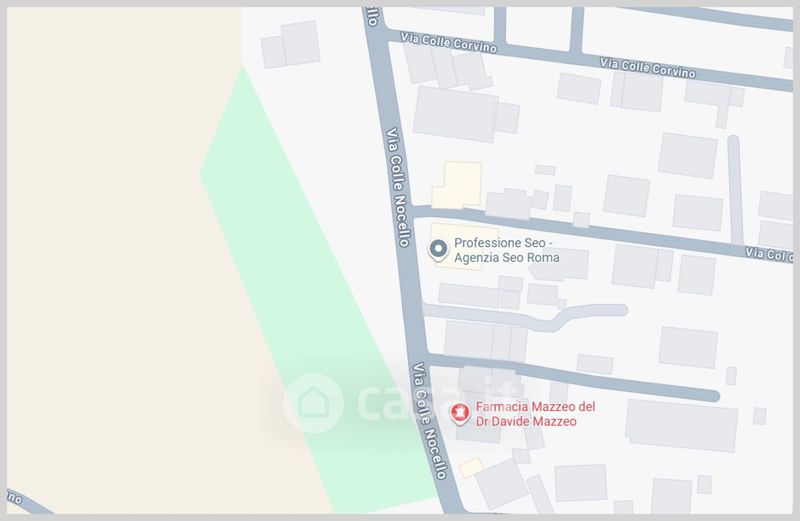Screen dimensions: 800x521
Task: Click the large gray building right of Farmacia Mazzeo
Action: point(681,425)
